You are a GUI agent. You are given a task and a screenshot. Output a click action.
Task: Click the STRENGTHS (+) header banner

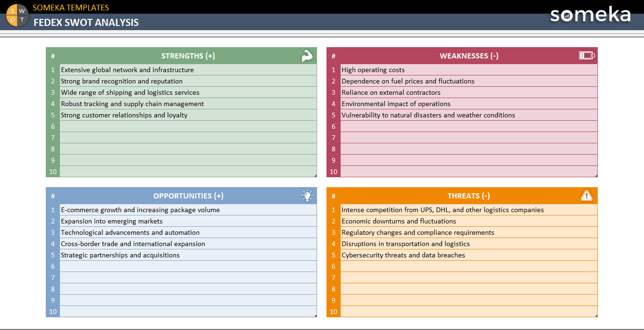coord(188,55)
